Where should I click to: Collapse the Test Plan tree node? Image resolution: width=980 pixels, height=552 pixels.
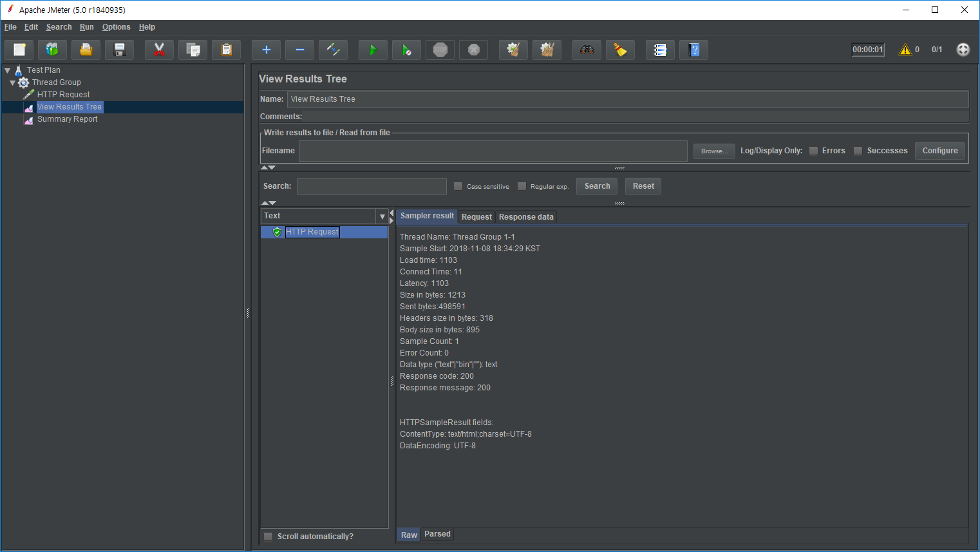8,70
